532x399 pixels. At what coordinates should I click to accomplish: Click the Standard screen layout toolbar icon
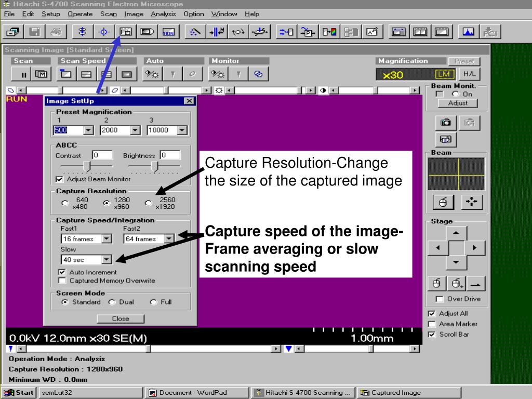pos(398,32)
